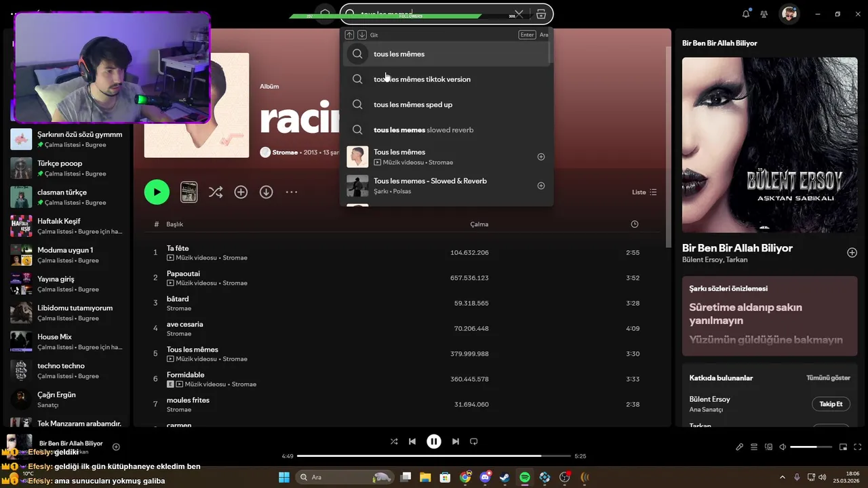This screenshot has width=868, height=488.
Task: Open 'House Mix' playlist
Action: [68, 342]
